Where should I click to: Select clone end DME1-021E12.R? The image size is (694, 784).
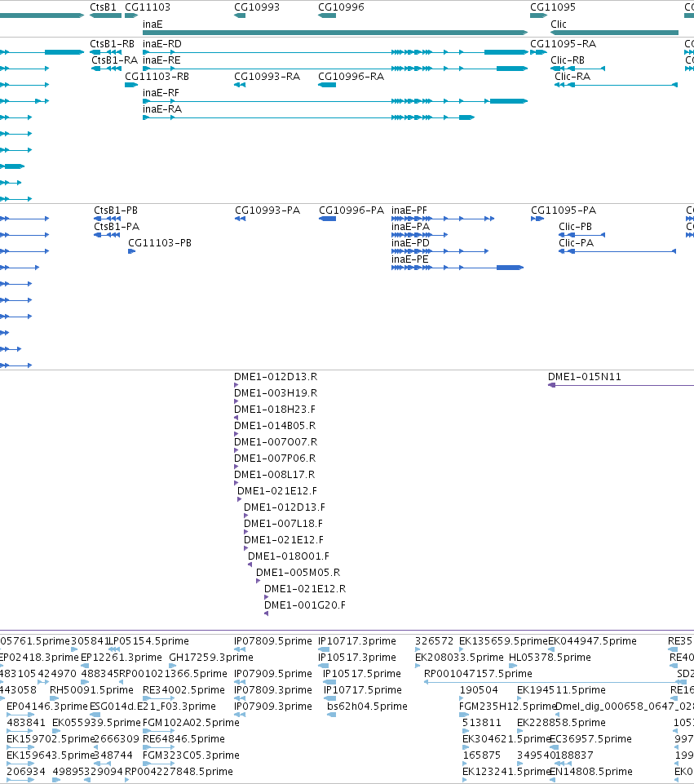(x=305, y=589)
